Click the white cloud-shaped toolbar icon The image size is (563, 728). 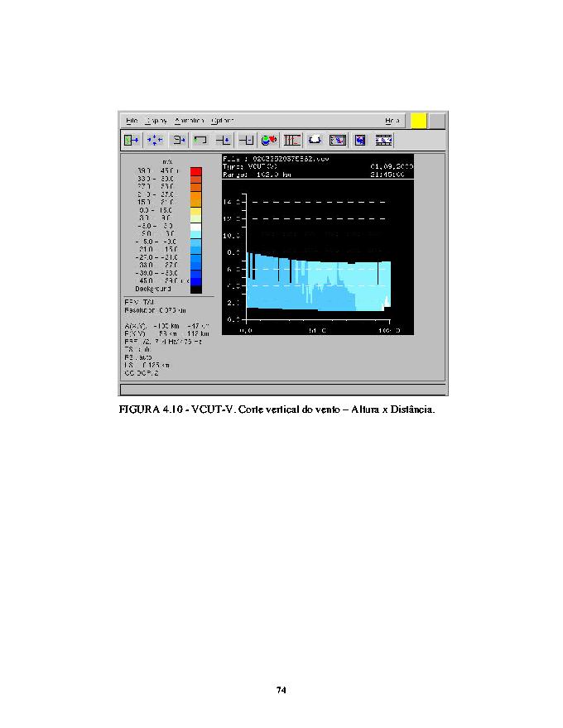(x=315, y=140)
